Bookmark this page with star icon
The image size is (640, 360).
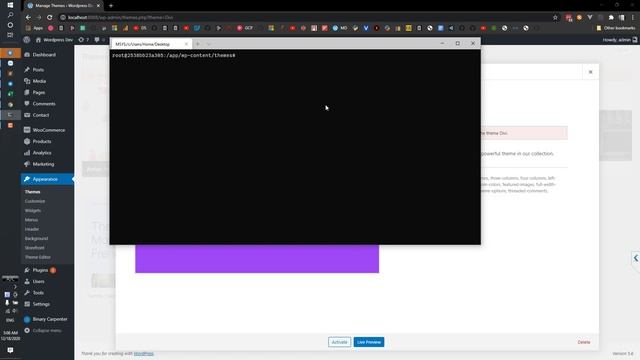[x=555, y=18]
